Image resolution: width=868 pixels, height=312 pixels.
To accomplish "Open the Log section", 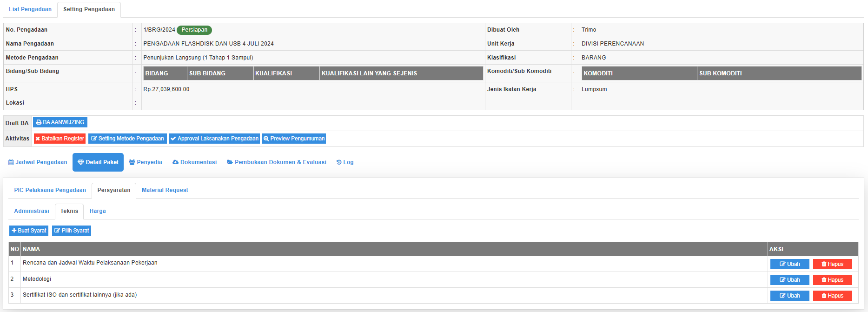I will pos(345,162).
